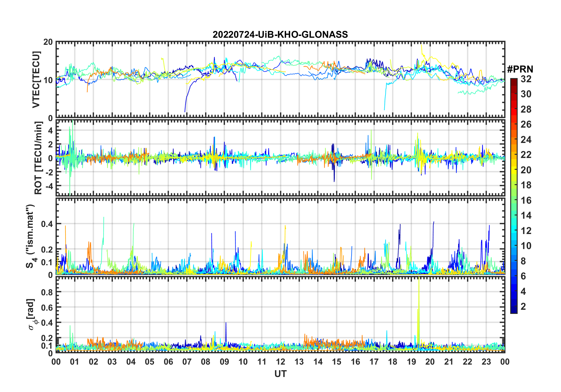Click the -4 tick on ROT axis
This screenshot has height=392, width=561.
49,186
